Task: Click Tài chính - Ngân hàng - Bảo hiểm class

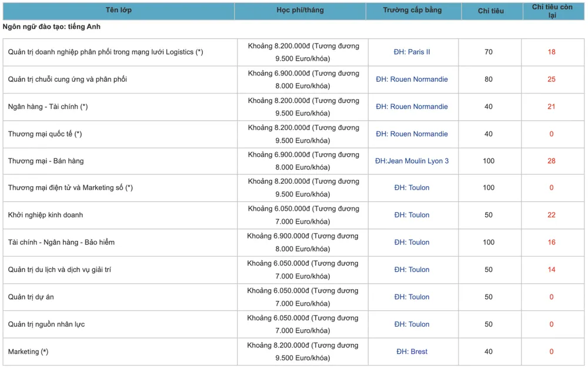Action: (61, 242)
